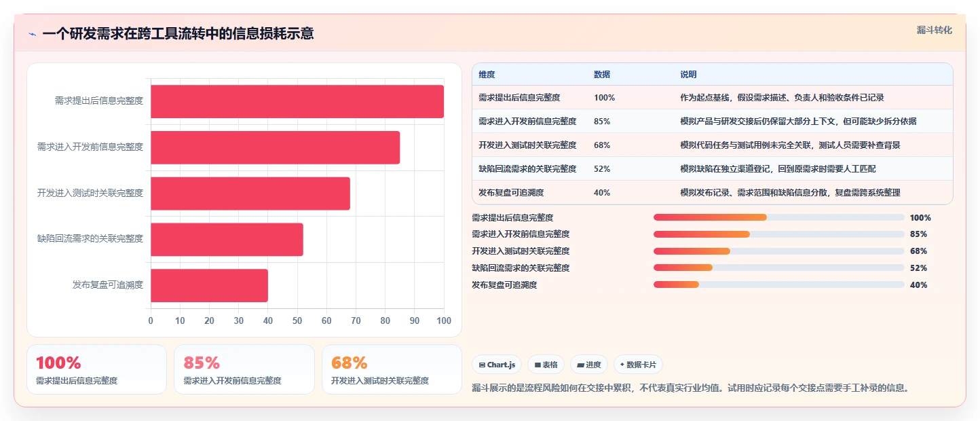Image resolution: width=980 pixels, height=421 pixels.
Task: Click table cell 发布复盘可追溯度
Action: point(511,193)
